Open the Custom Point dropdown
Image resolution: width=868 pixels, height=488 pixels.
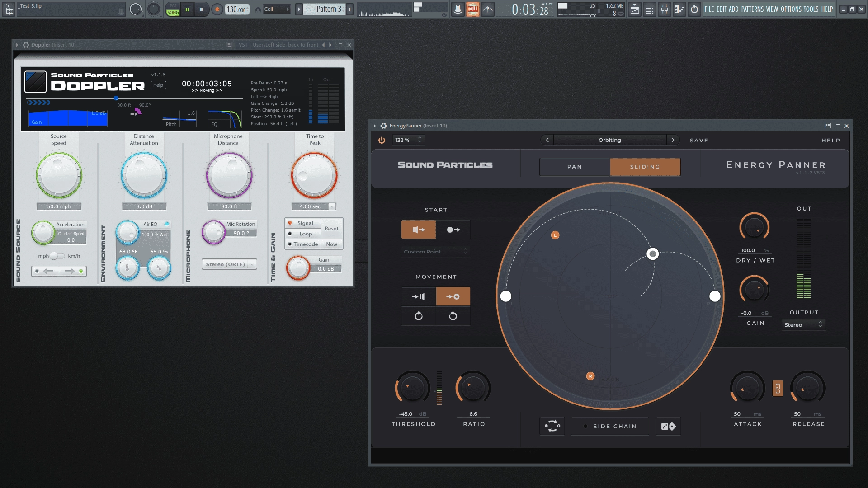coord(435,252)
